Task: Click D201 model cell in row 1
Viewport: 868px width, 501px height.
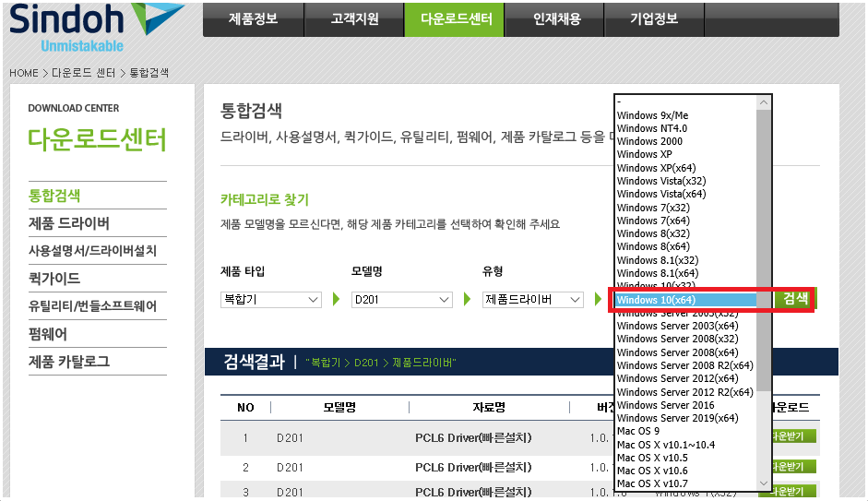Action: coord(290,438)
